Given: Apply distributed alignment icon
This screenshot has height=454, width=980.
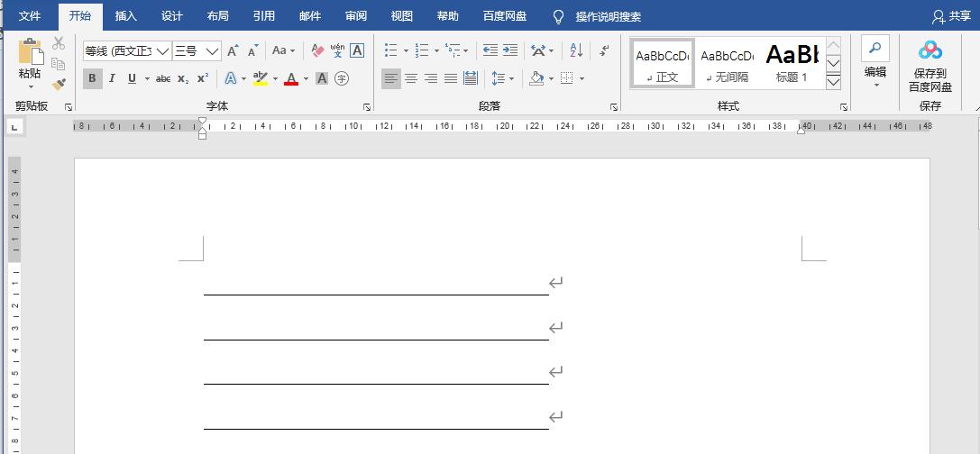Looking at the screenshot, I should point(471,78).
